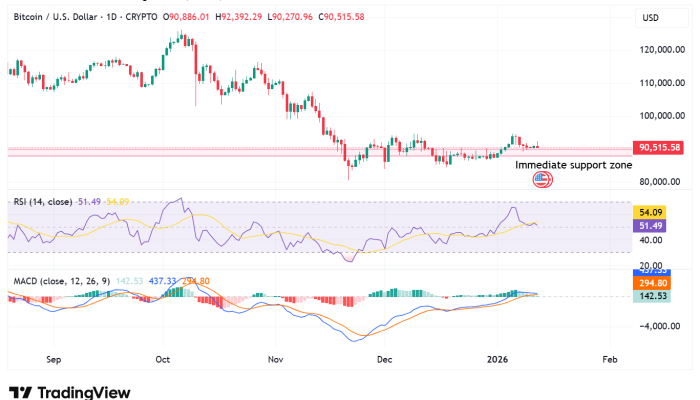
Task: Click the Dec label on time axis
Action: pyautogui.click(x=384, y=356)
